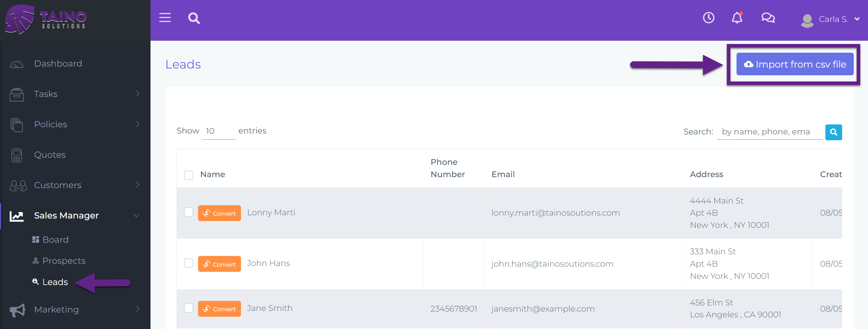Click the top bar search magnifier icon

pos(194,18)
